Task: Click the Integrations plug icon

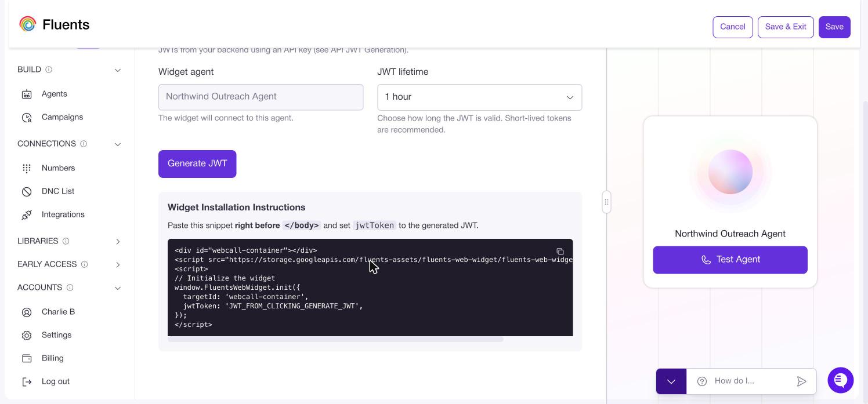Action: (x=27, y=214)
